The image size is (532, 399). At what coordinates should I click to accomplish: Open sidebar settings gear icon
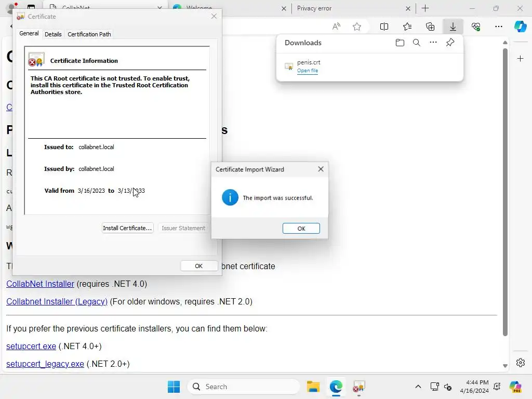(x=521, y=363)
